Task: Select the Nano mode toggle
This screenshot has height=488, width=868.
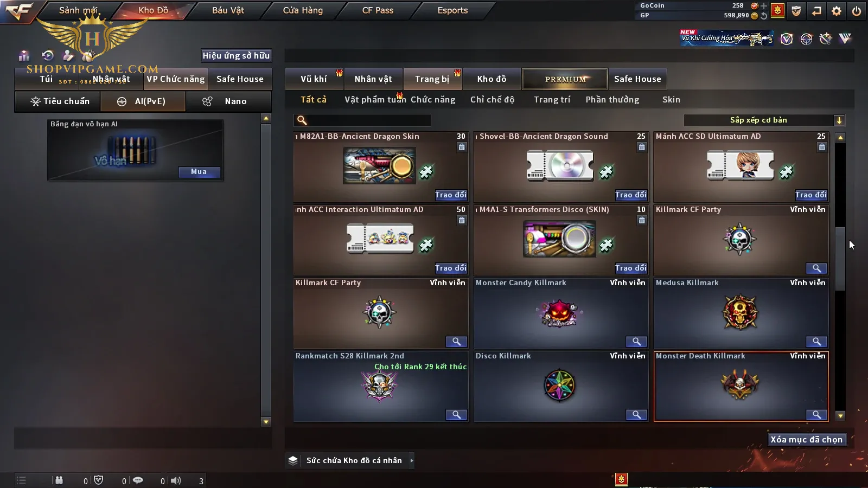Action: click(x=228, y=101)
